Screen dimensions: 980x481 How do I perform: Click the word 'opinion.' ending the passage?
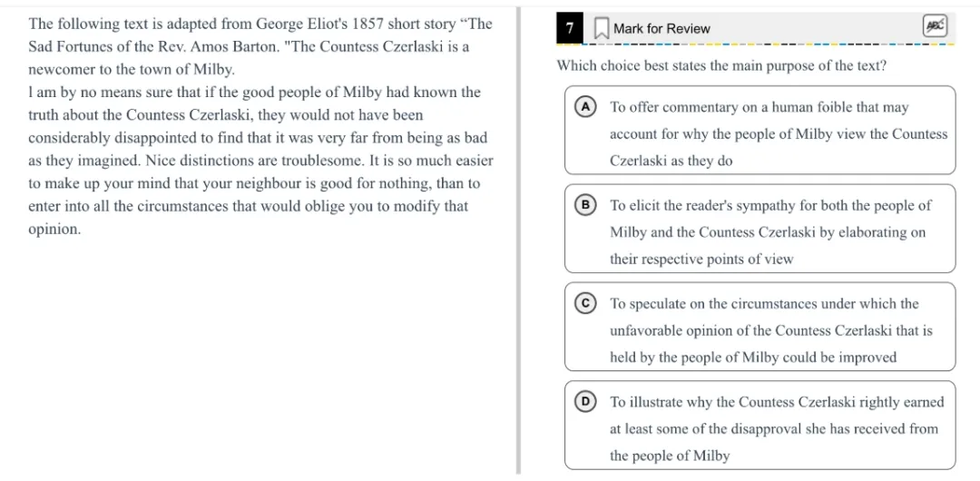54,229
